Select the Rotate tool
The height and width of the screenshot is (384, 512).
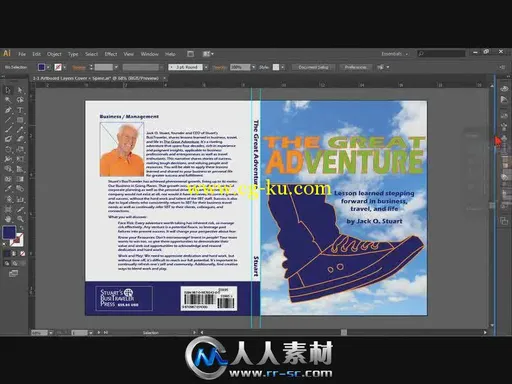[x=8, y=149]
